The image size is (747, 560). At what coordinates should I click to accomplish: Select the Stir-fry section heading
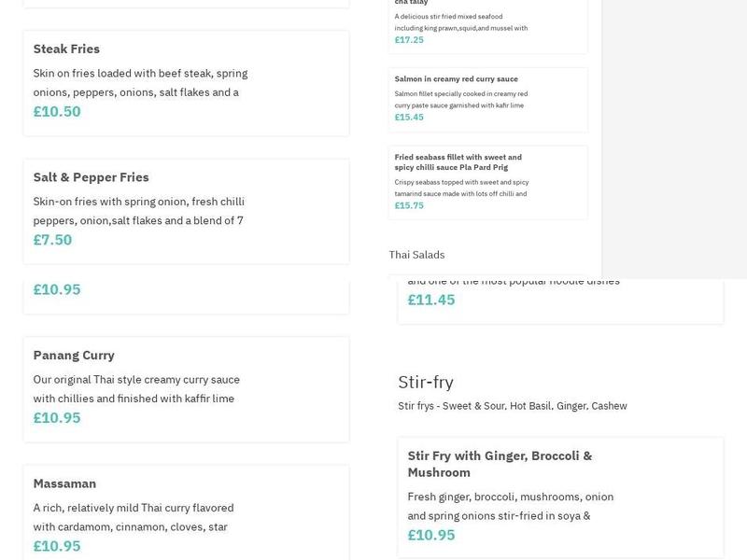click(x=426, y=382)
